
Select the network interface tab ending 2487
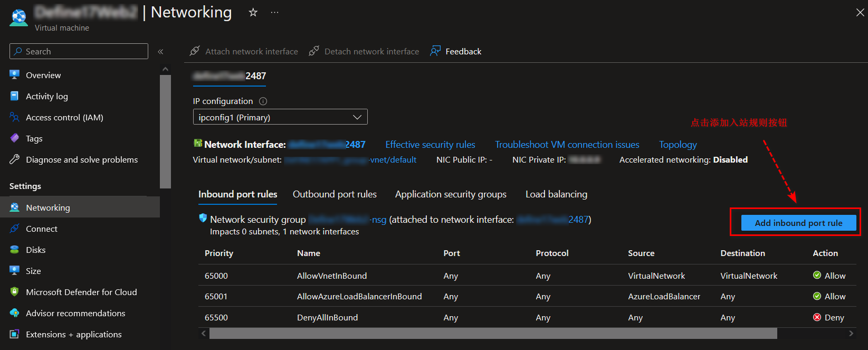(x=230, y=76)
